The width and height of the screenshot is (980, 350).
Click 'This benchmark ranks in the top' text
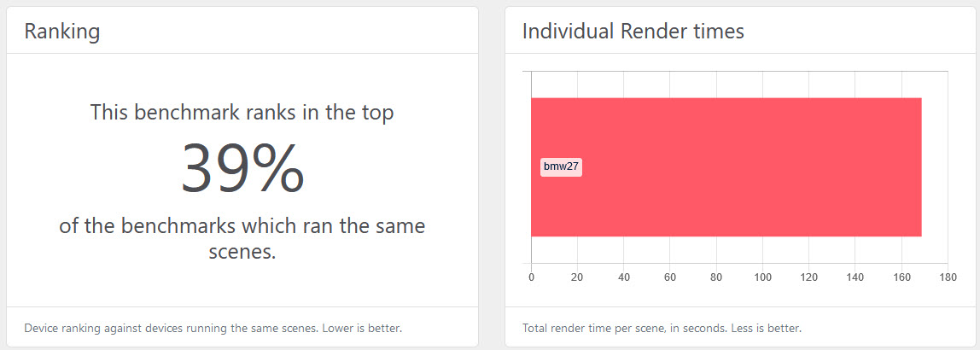242,113
